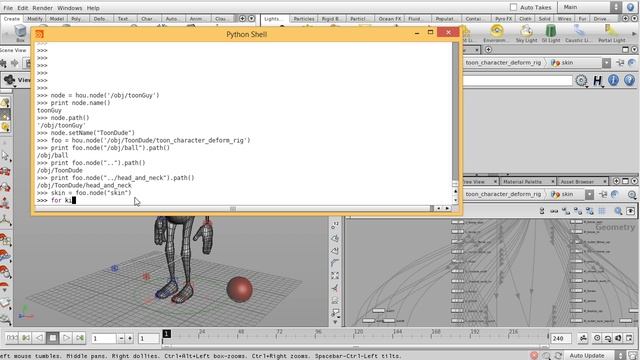This screenshot has width=640, height=360.
Task: Click the current frame marker 1 on timeline
Action: [167, 334]
